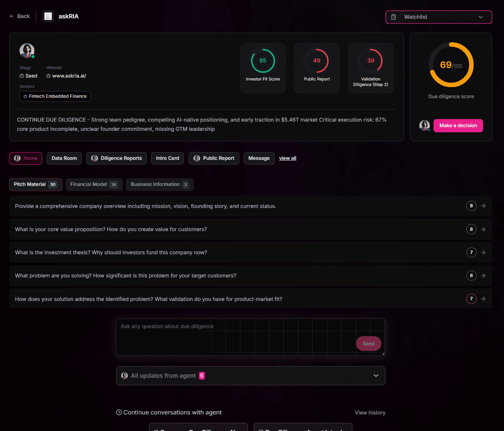Screen dimensions: 504x431
Task: Click the clock icon beside Continue conversations heading
Action: [x=119, y=412]
